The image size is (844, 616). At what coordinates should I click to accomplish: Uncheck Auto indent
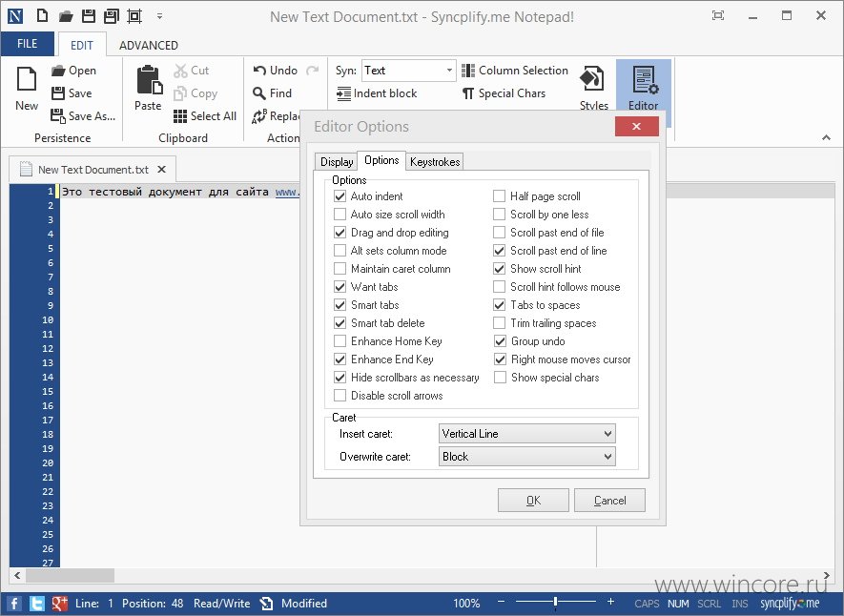pyautogui.click(x=340, y=195)
